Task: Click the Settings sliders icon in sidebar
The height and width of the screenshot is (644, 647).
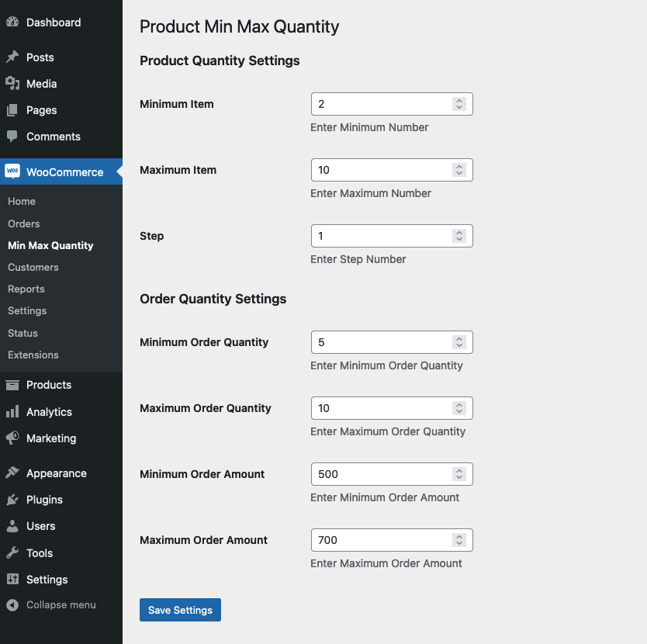Action: [12, 579]
